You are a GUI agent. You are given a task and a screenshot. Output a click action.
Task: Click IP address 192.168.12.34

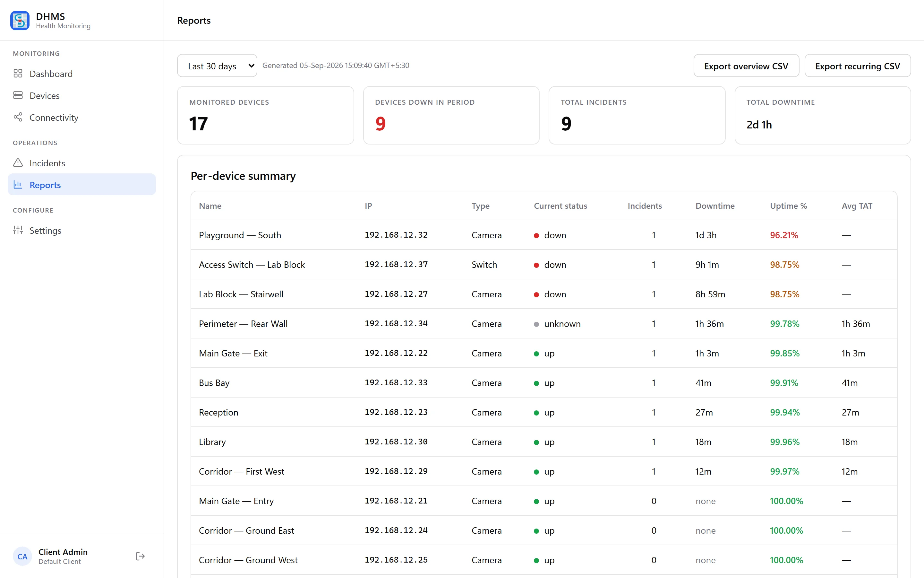click(396, 323)
